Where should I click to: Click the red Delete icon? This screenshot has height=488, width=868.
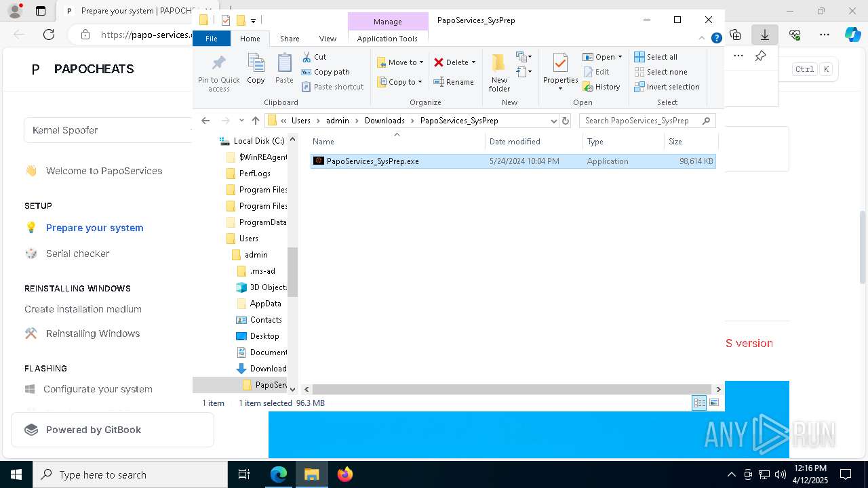pos(439,62)
